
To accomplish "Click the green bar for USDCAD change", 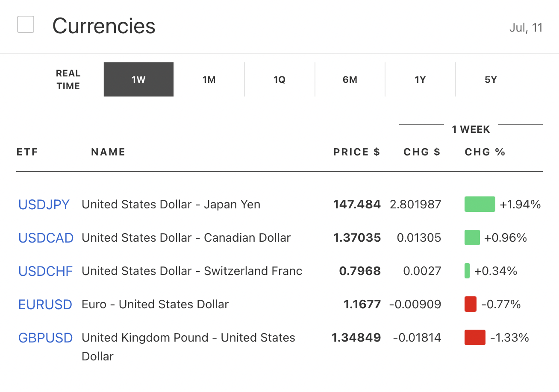I will click(x=472, y=237).
